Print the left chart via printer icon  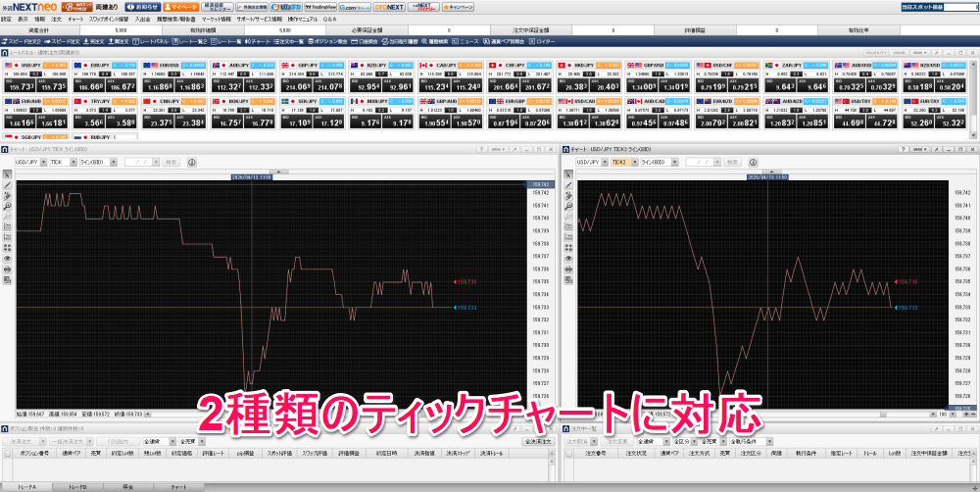coord(8,269)
